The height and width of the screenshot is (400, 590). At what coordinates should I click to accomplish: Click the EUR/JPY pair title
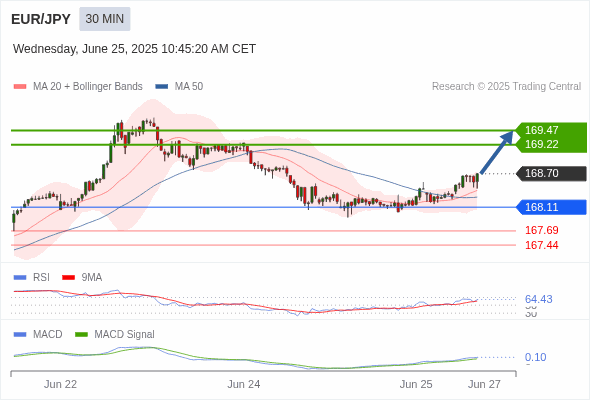click(x=41, y=19)
